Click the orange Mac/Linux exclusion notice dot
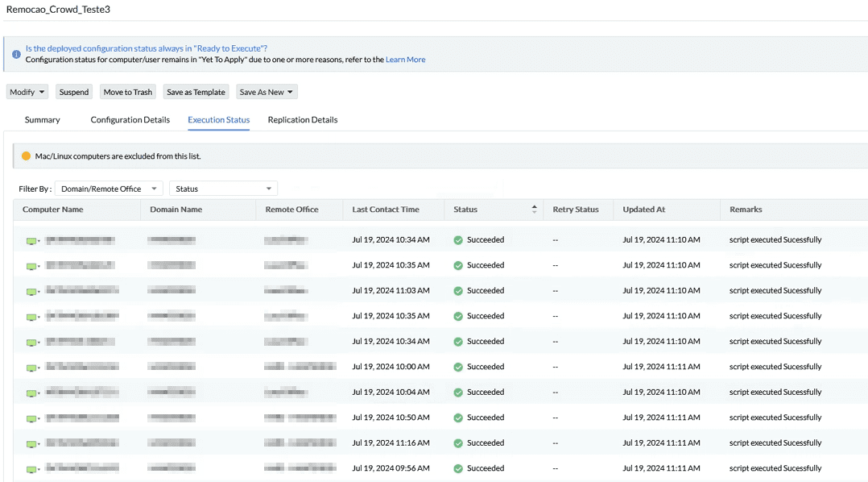 (26, 156)
